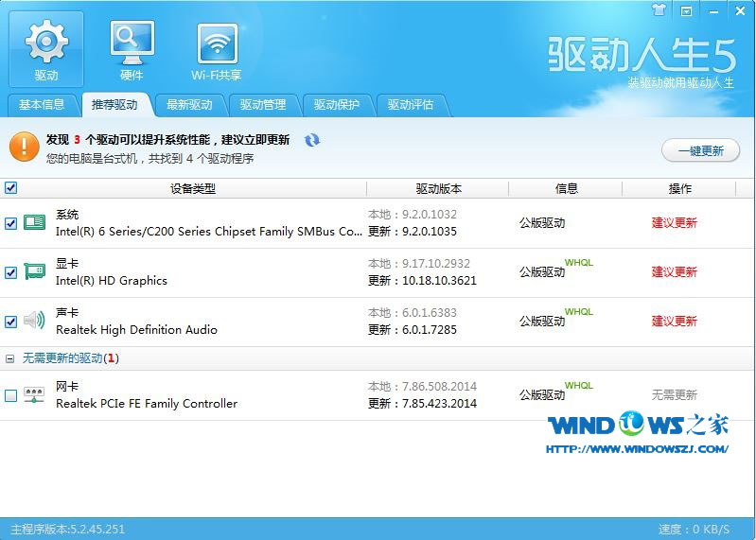Open the 硬件 hardware detection icon

pyautogui.click(x=132, y=49)
